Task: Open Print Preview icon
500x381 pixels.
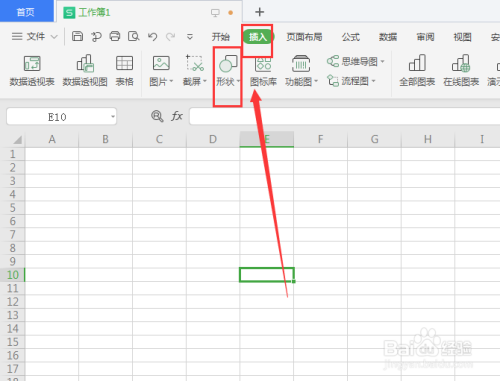Action: point(134,36)
